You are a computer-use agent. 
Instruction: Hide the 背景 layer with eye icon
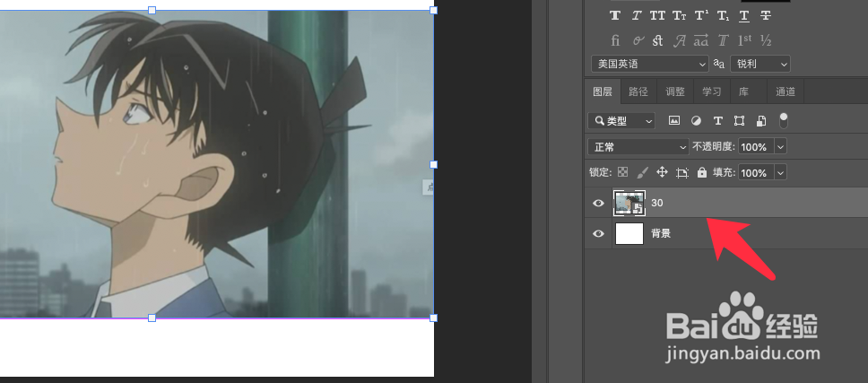598,233
